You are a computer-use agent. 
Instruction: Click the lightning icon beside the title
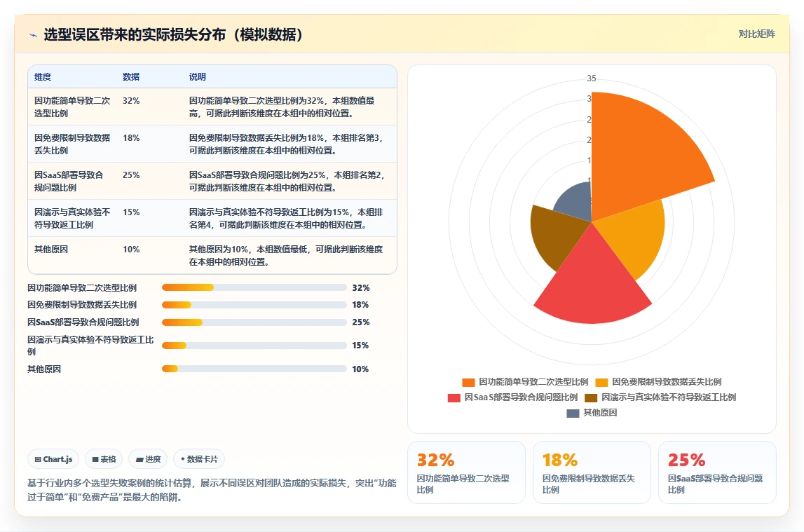pos(34,35)
